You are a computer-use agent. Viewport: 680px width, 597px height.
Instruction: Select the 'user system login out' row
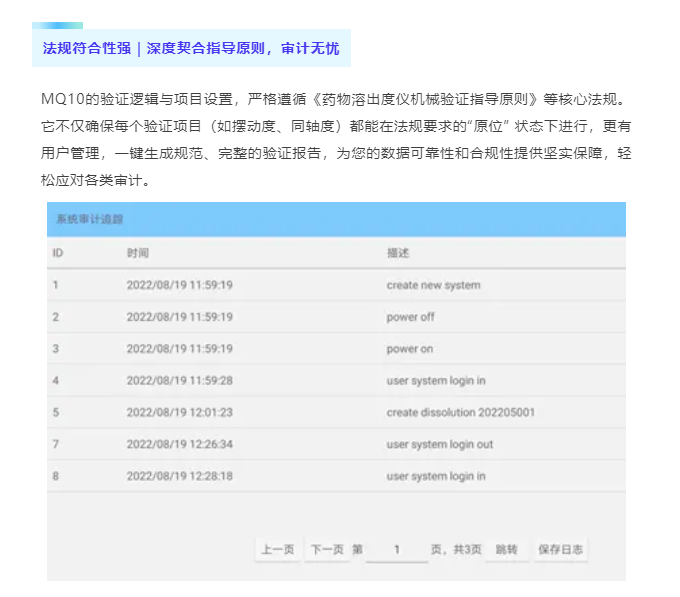(439, 445)
